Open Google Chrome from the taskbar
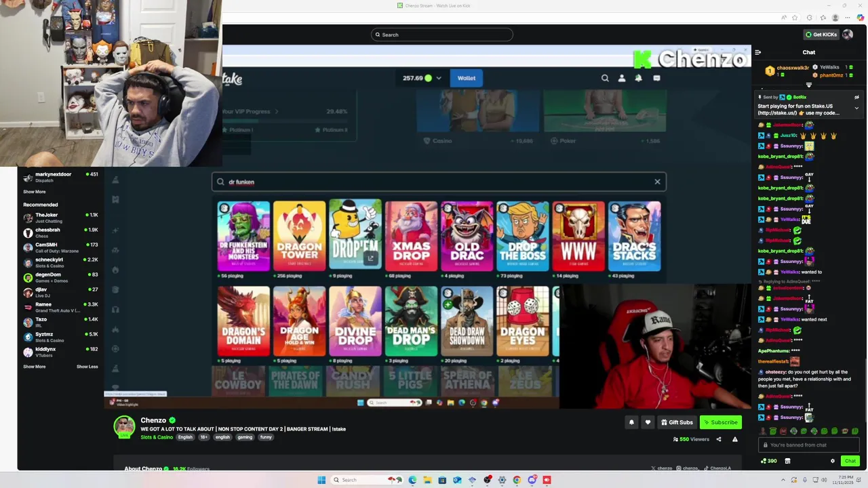868x488 pixels. coord(517,480)
